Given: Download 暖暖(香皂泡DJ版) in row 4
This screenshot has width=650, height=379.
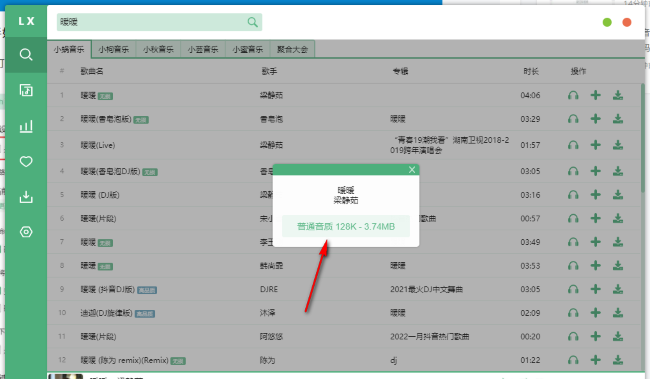Looking at the screenshot, I should (x=618, y=171).
